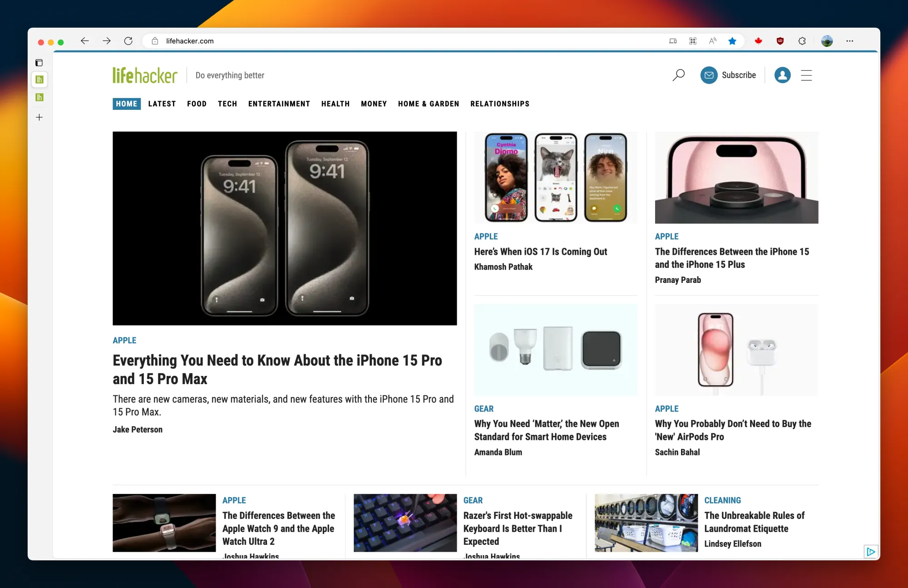Click the iPhone 15 Pro hero image
This screenshot has height=588, width=908.
[x=285, y=228]
